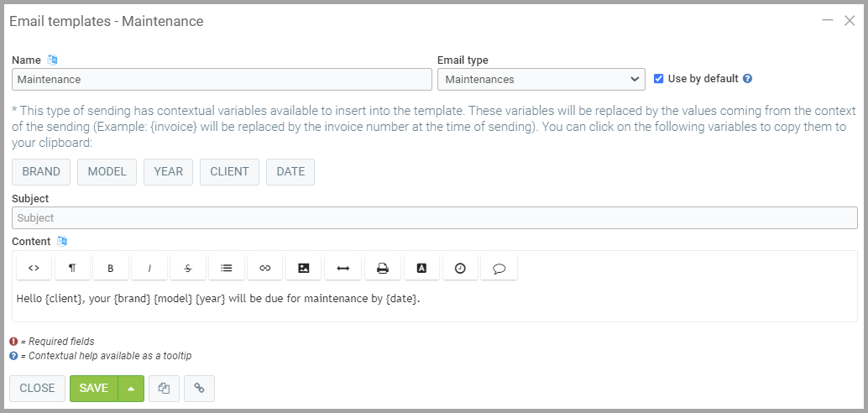868x413 pixels.
Task: Open paragraph format options in editor
Action: tap(72, 268)
